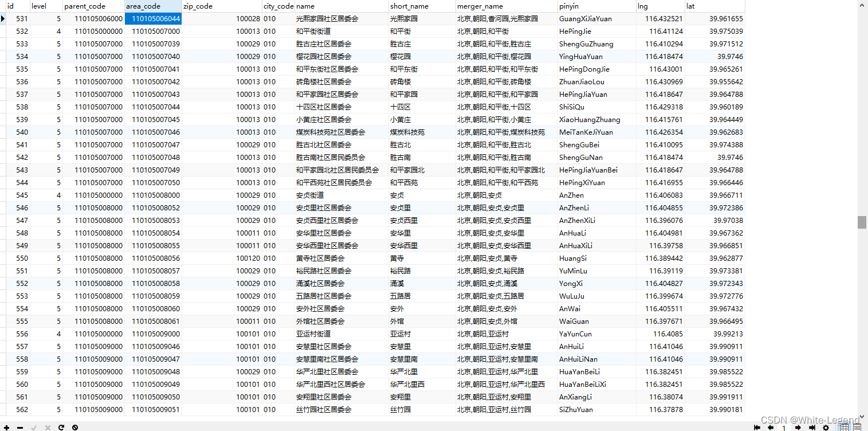Click merger_name cell 北京,朝阳,和平街,煤炭科技苑
The width and height of the screenshot is (868, 431).
(506, 132)
